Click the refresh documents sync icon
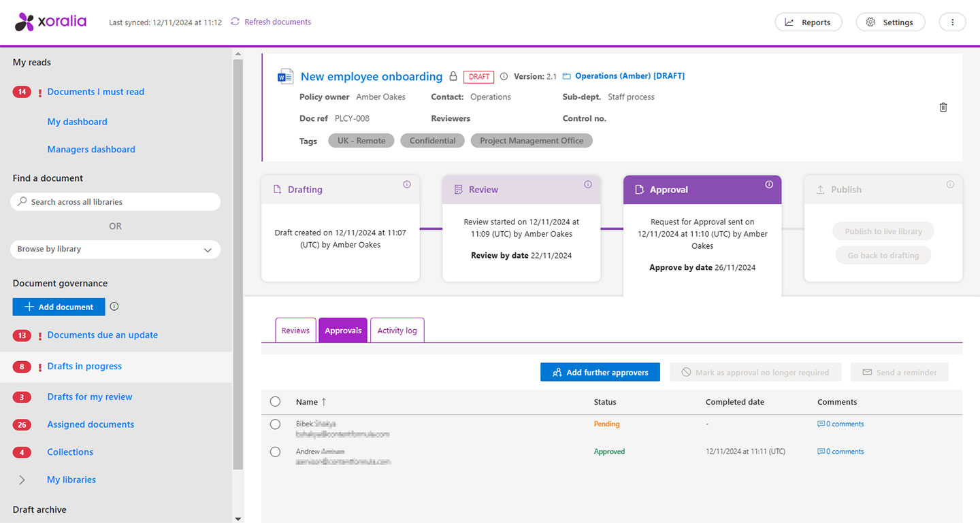Screen dimensions: 980x523 (235, 22)
